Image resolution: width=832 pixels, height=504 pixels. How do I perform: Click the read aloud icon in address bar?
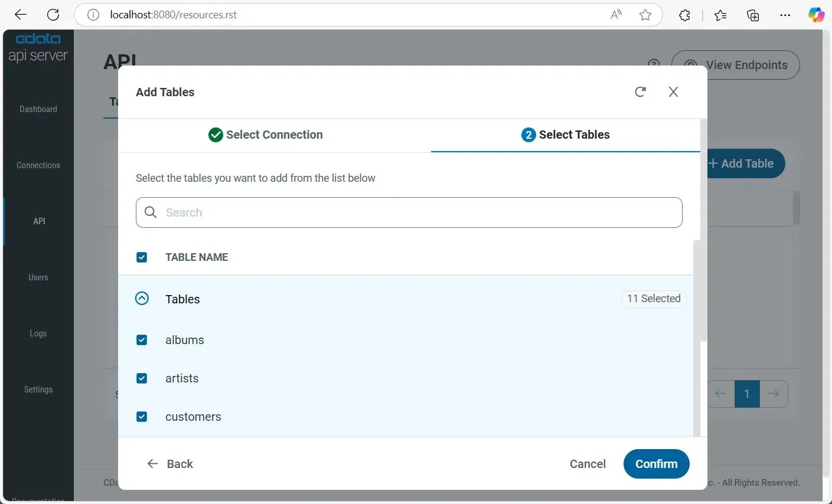(x=616, y=15)
